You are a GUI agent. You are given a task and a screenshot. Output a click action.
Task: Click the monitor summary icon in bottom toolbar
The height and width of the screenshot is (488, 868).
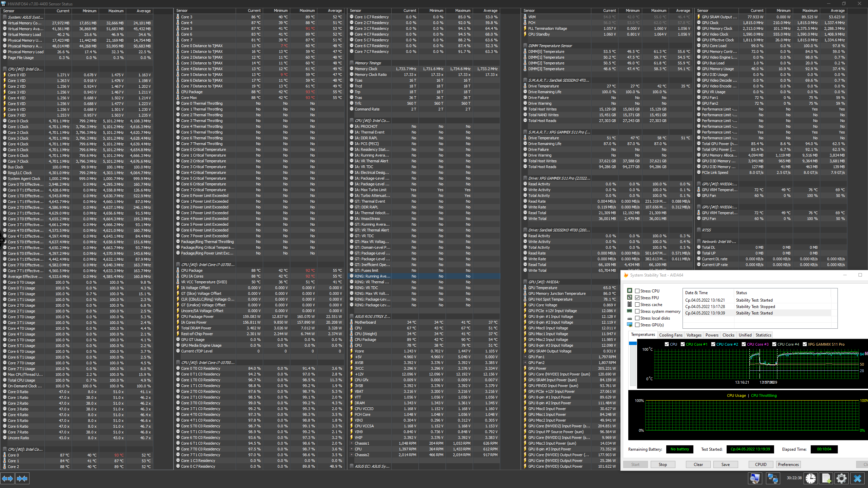pos(755,479)
